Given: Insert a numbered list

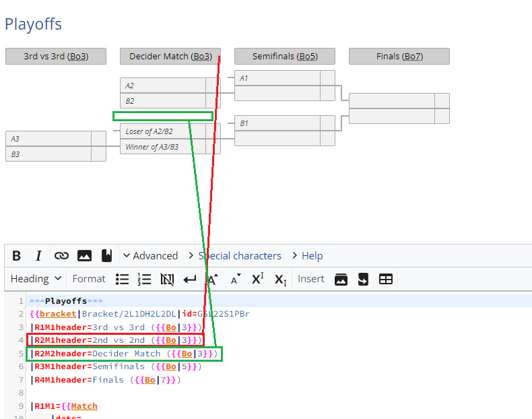Looking at the screenshot, I should (145, 279).
